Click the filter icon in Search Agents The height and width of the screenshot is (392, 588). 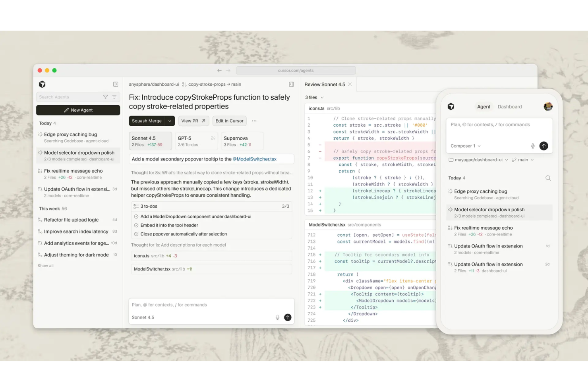[x=105, y=97]
